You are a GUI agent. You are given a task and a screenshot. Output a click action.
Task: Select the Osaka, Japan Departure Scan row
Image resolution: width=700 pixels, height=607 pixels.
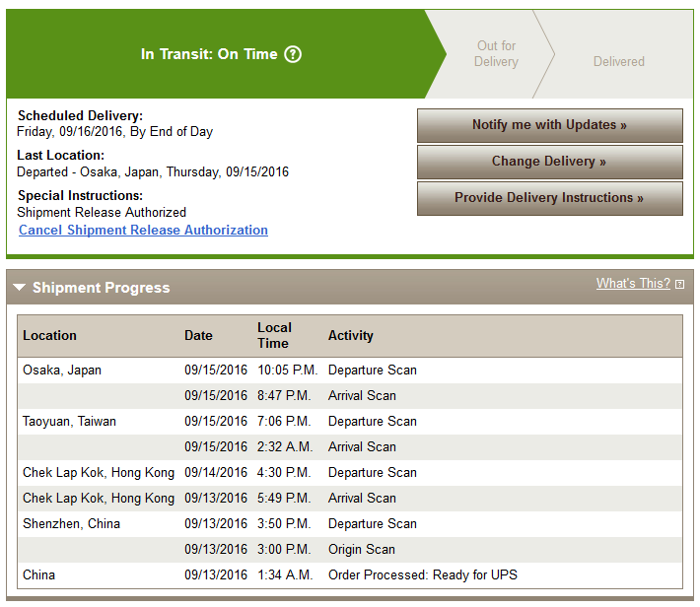(350, 370)
